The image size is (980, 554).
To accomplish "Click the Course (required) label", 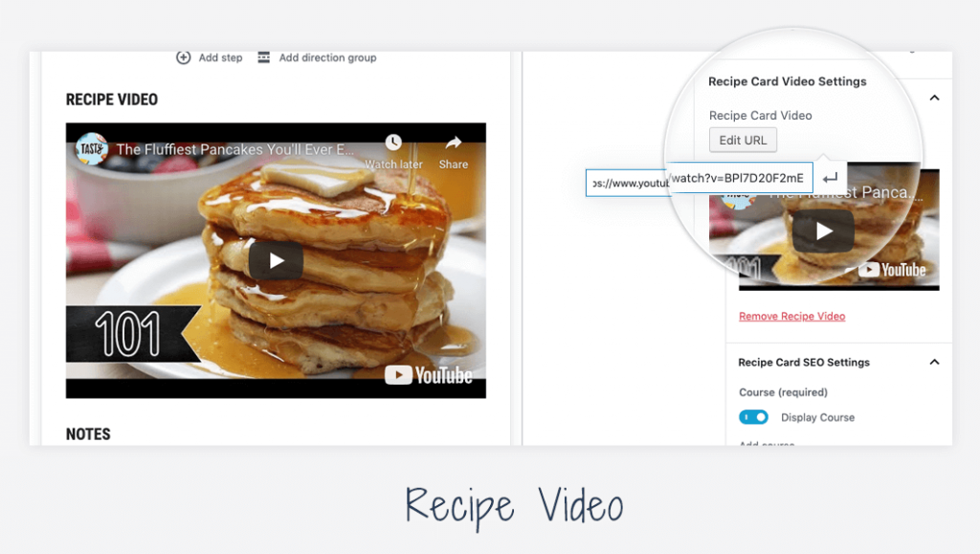I will pyautogui.click(x=783, y=392).
